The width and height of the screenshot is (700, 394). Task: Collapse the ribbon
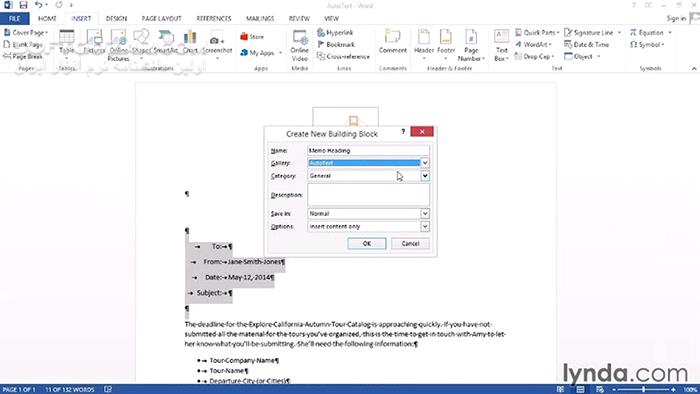coord(694,69)
